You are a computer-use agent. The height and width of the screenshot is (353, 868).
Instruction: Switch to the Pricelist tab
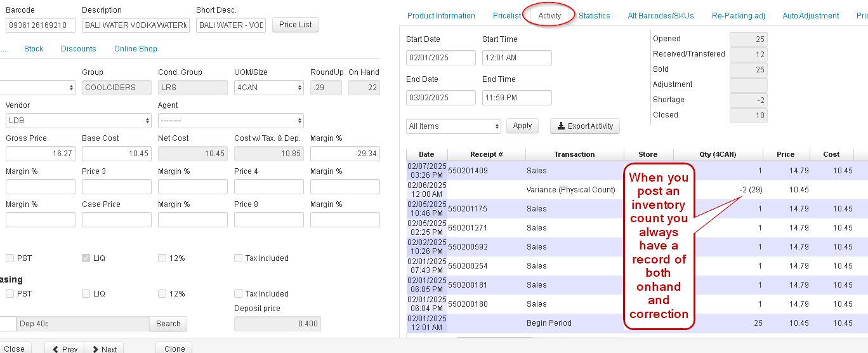(507, 16)
